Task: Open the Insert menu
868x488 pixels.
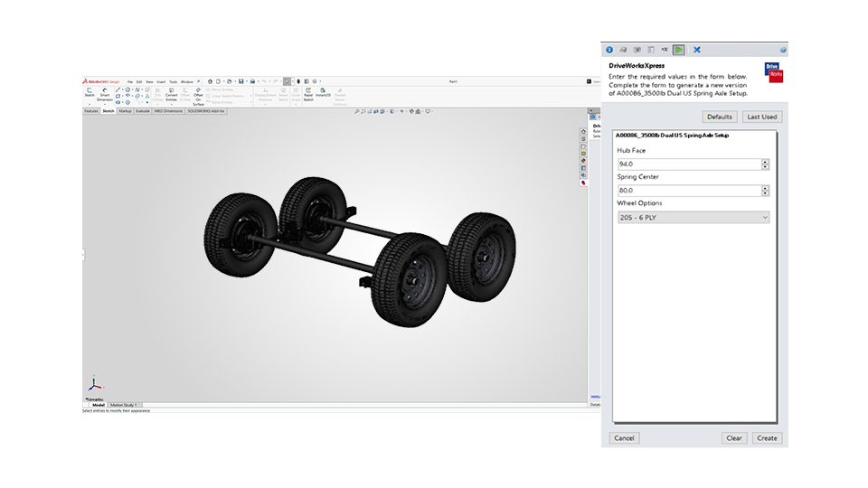Action: pyautogui.click(x=160, y=81)
